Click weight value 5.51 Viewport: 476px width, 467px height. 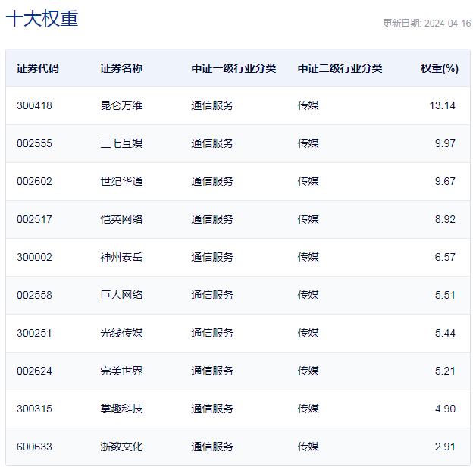(445, 295)
